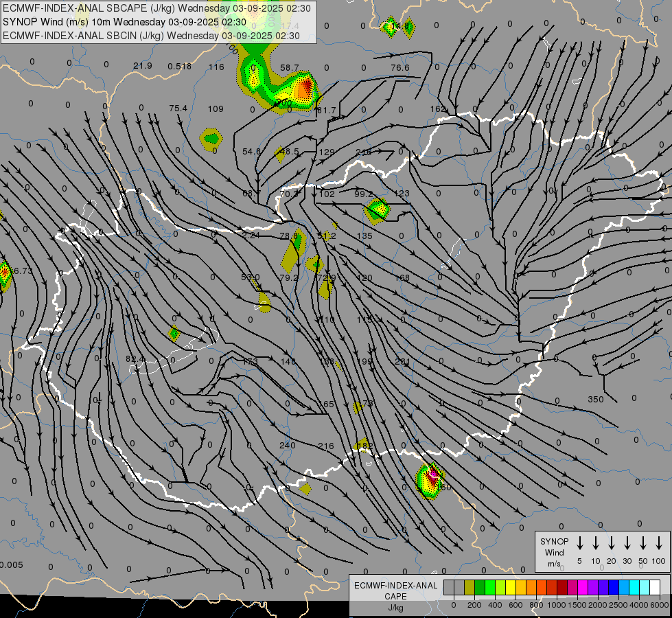Click the 350 value on the map
The image size is (672, 618).
tap(595, 399)
